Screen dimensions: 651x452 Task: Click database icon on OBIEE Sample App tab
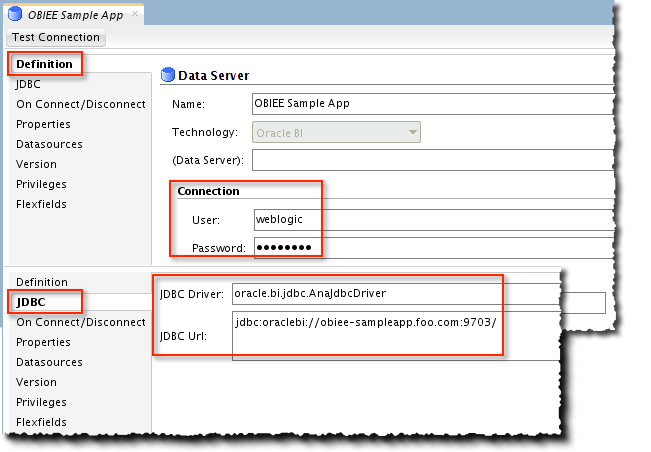click(15, 14)
